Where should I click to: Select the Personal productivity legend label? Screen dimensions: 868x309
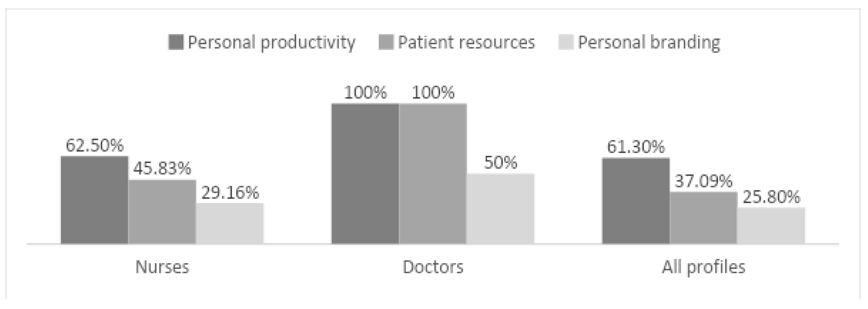tap(271, 42)
